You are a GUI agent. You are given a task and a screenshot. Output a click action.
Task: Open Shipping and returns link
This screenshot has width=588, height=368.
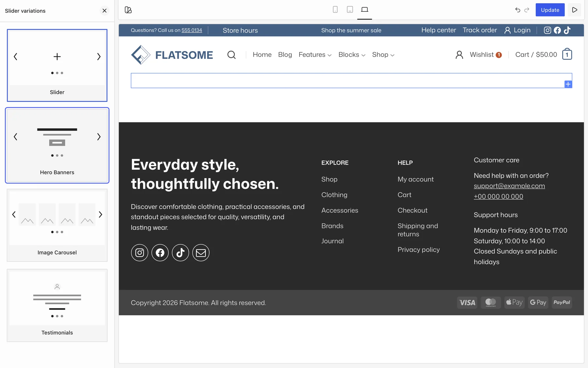[418, 230]
